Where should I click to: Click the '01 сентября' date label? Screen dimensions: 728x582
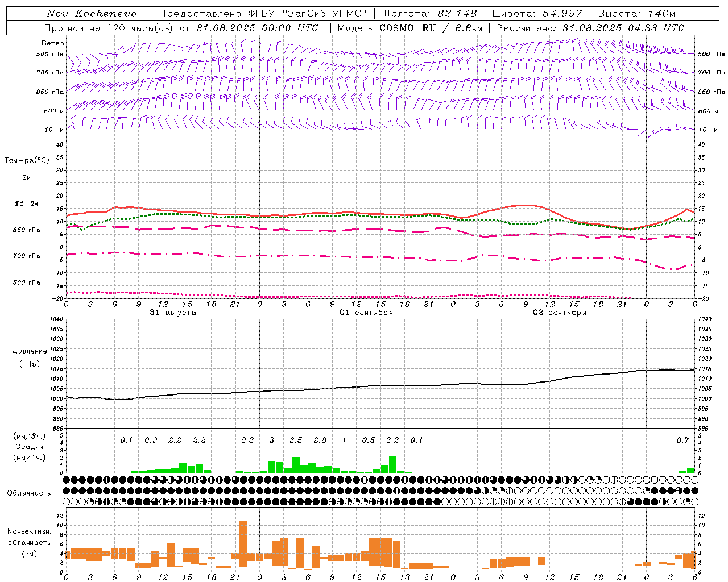click(366, 313)
